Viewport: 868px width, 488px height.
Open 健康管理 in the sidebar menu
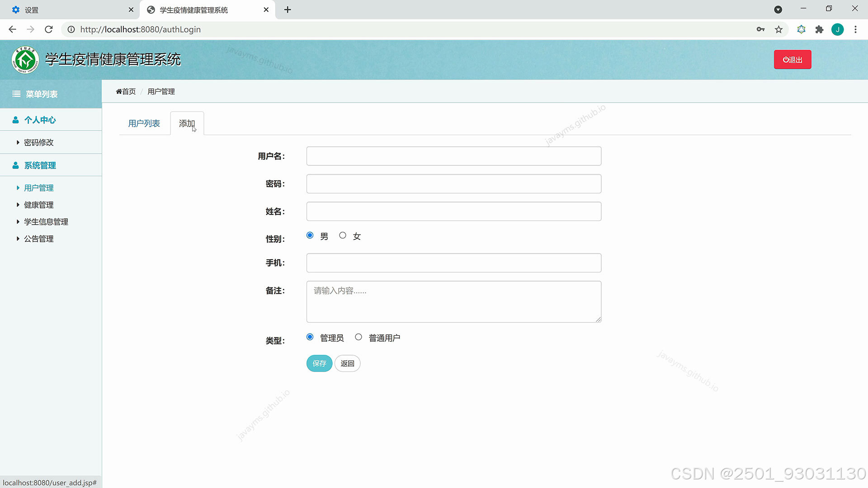pos(39,205)
